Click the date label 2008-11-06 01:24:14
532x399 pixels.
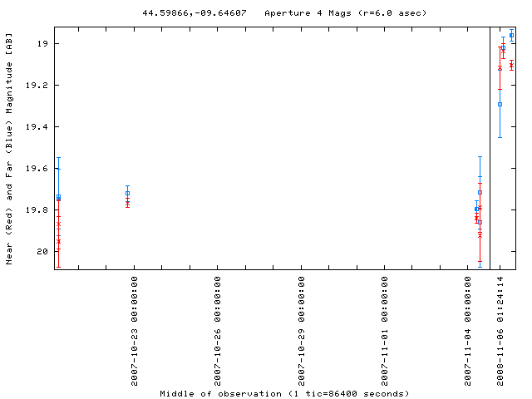(500, 331)
